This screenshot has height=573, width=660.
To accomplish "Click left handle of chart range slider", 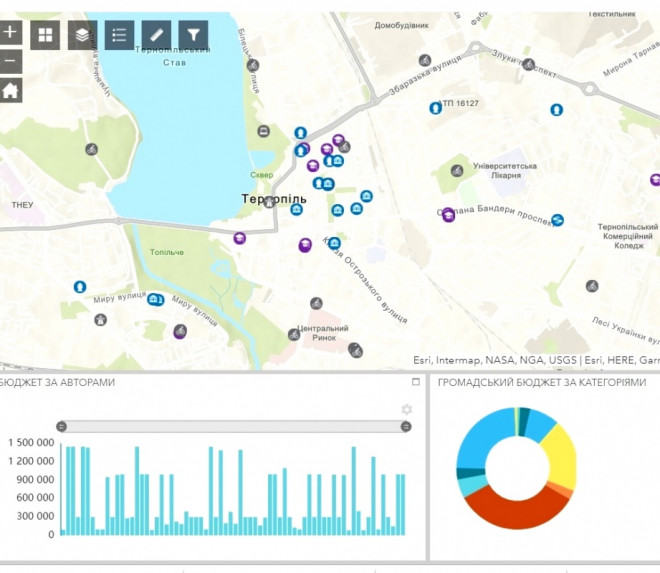I will (61, 427).
